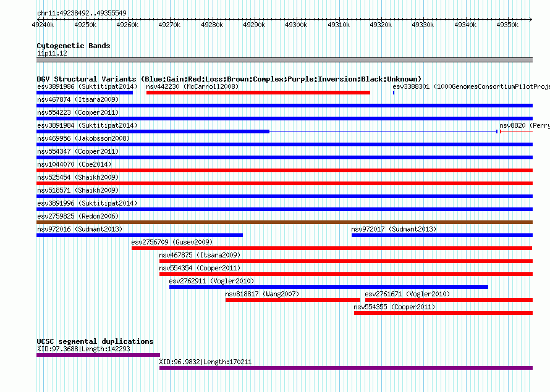Screen dimensions: 550x392
Task: Select the nsv554347 (Cooper2011) label
Action: [78, 151]
